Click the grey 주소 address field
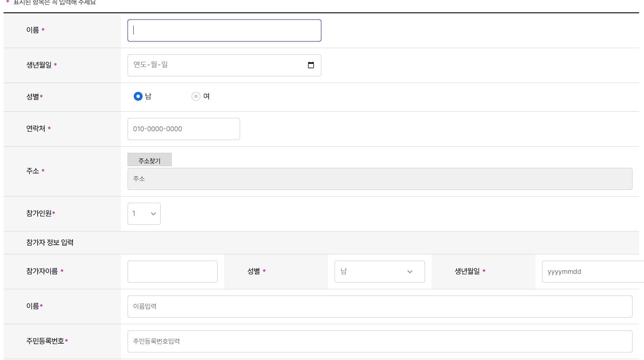This screenshot has width=644, height=360. pyautogui.click(x=380, y=179)
